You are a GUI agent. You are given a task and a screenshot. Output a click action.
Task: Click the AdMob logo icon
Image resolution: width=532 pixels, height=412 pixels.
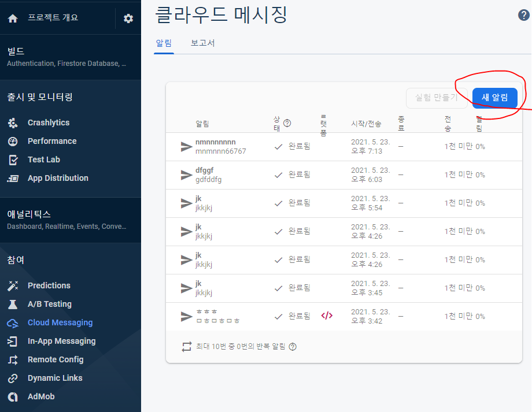coord(13,397)
